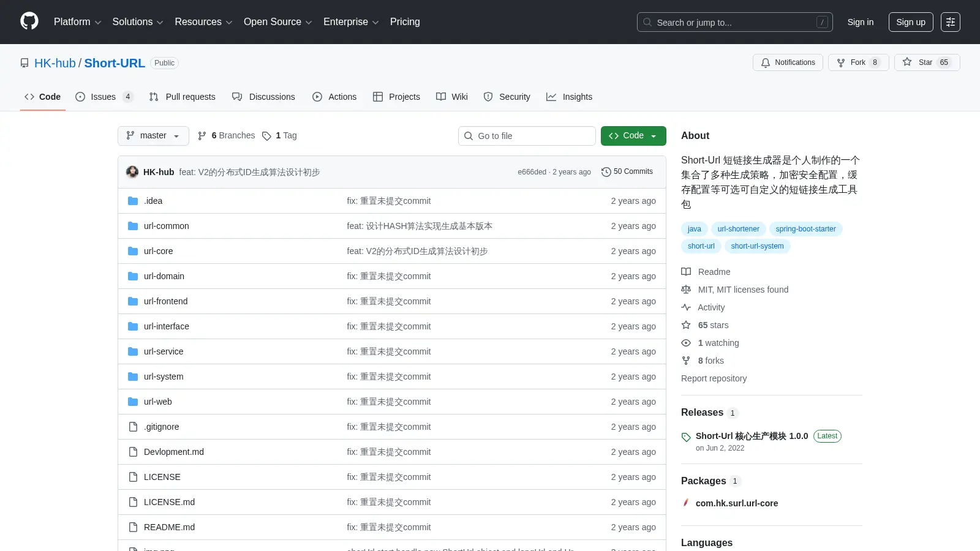The height and width of the screenshot is (551, 980).
Task: Switch to the Issues tab
Action: point(104,97)
